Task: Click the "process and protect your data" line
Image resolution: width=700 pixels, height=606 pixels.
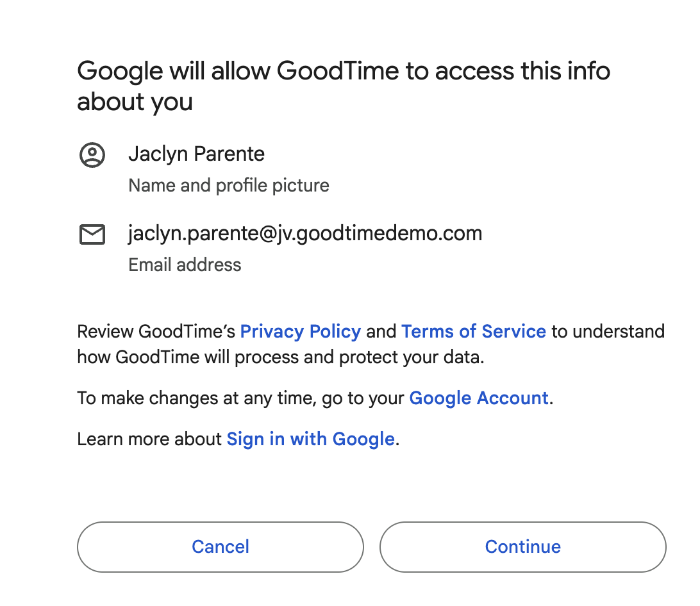Action: (x=280, y=357)
